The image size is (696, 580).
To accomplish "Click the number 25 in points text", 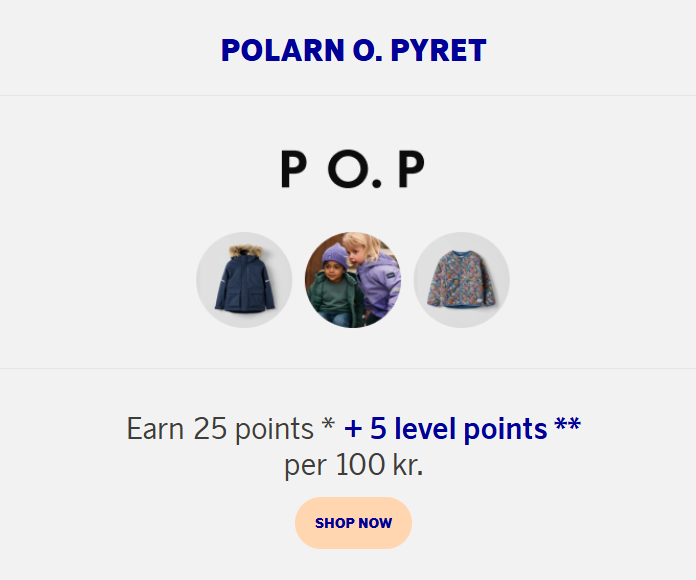I will coord(210,429).
